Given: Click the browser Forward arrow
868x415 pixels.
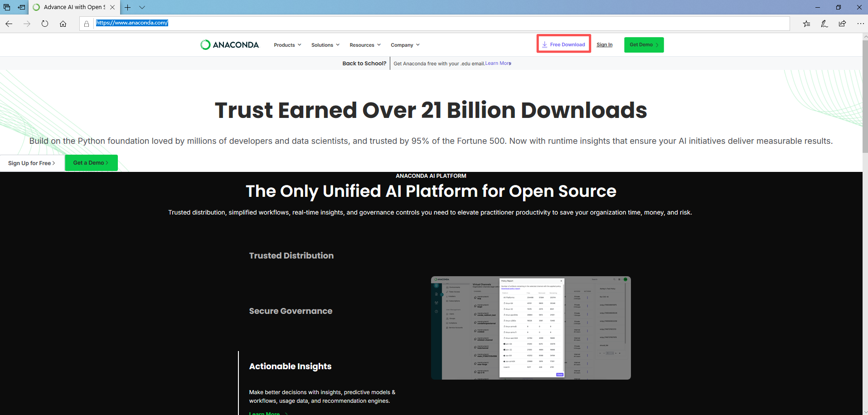Looking at the screenshot, I should 27,24.
